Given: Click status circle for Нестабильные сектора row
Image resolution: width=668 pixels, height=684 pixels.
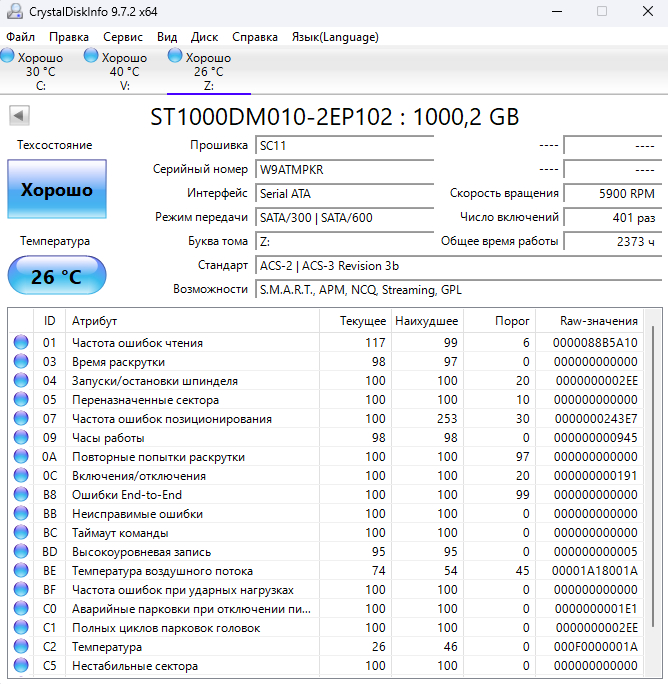Looking at the screenshot, I should (x=21, y=666).
